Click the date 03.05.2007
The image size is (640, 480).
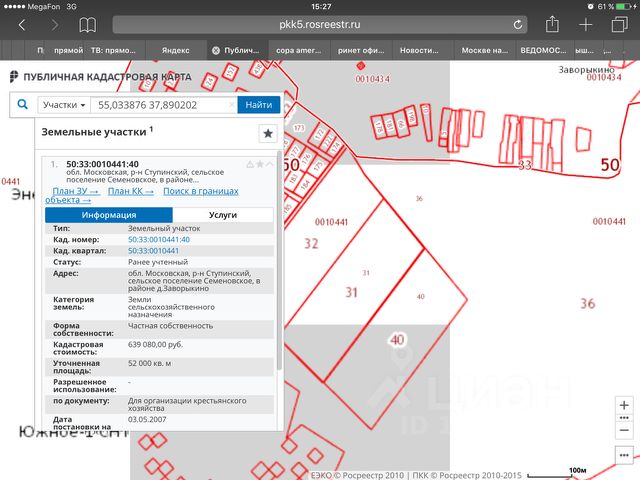coord(147,419)
